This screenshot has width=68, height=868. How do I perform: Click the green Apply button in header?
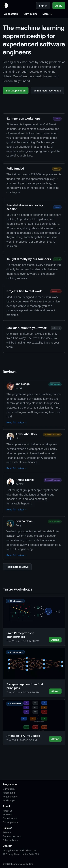point(59,6)
